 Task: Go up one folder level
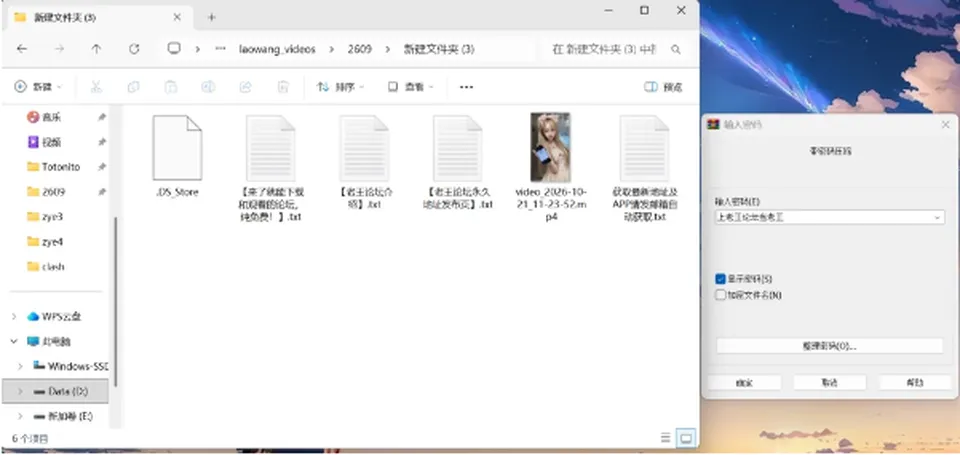click(x=96, y=49)
